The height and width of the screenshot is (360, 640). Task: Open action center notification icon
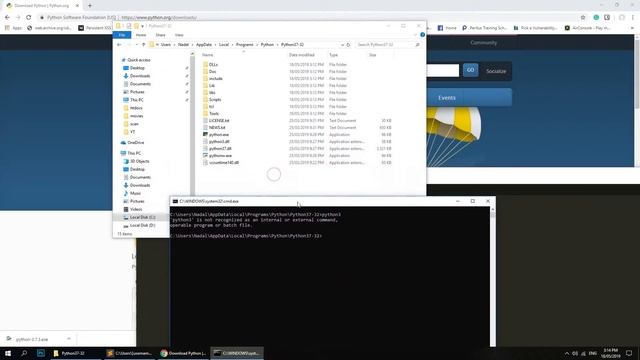coord(629,353)
